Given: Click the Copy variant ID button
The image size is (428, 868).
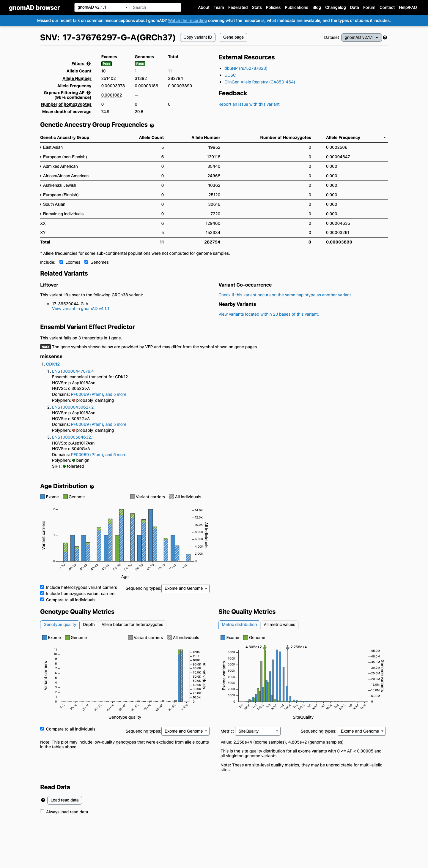Looking at the screenshot, I should (x=198, y=37).
